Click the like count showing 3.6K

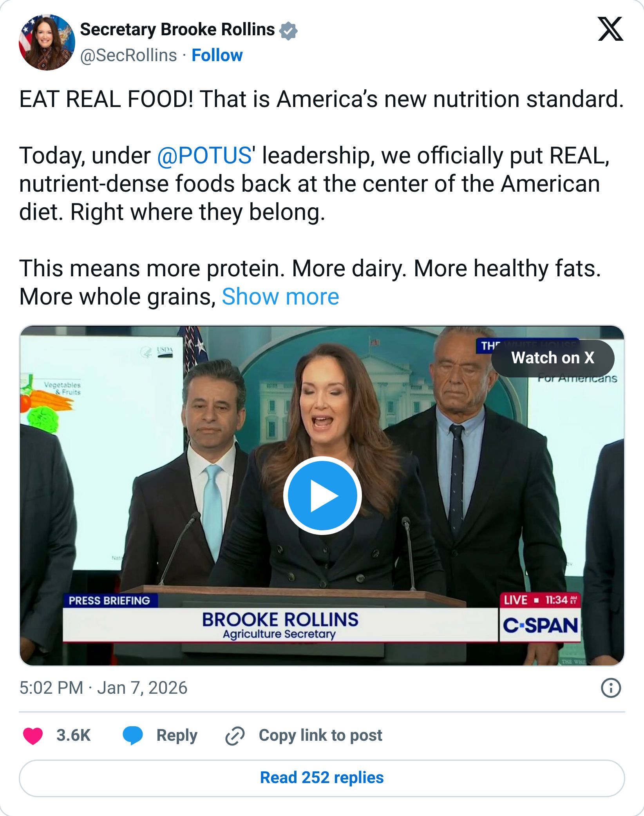[72, 736]
